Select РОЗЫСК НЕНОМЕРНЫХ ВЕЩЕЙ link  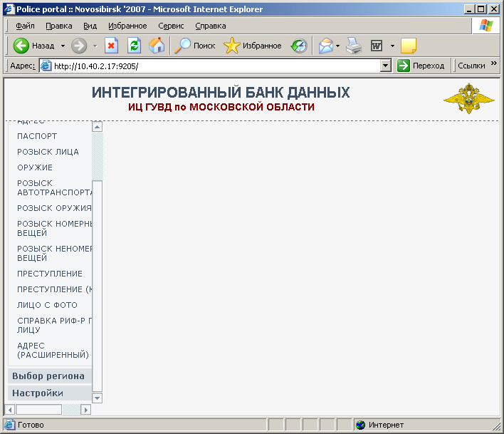(x=54, y=254)
